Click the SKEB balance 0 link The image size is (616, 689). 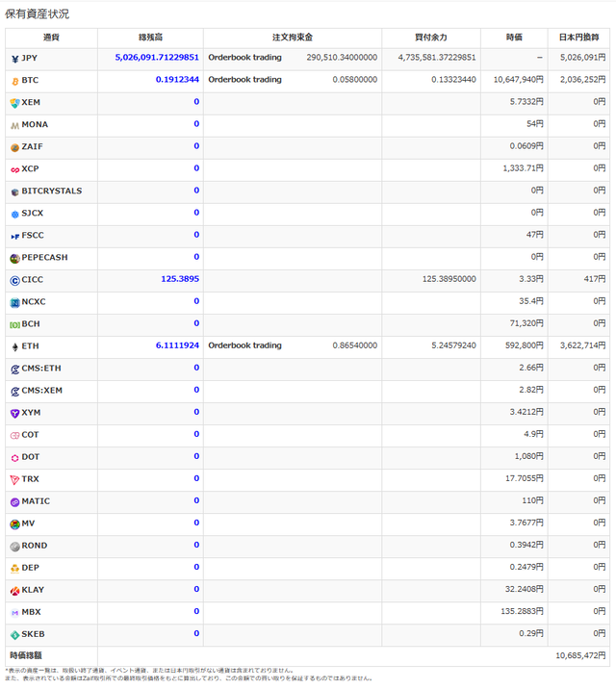click(196, 633)
